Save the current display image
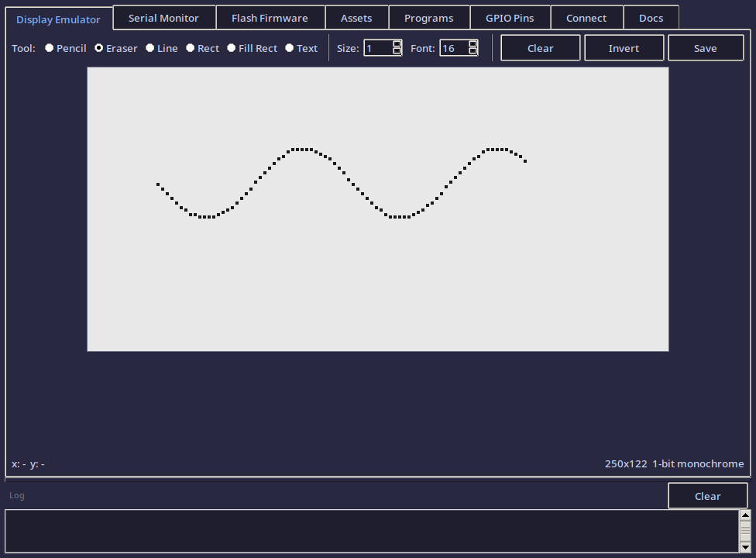The width and height of the screenshot is (756, 558). point(705,47)
